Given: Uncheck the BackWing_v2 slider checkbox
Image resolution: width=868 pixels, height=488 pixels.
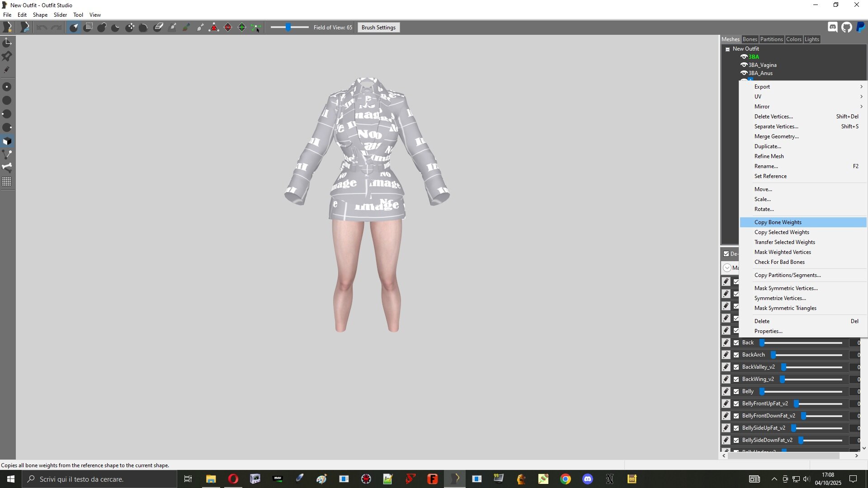Looking at the screenshot, I should point(736,379).
